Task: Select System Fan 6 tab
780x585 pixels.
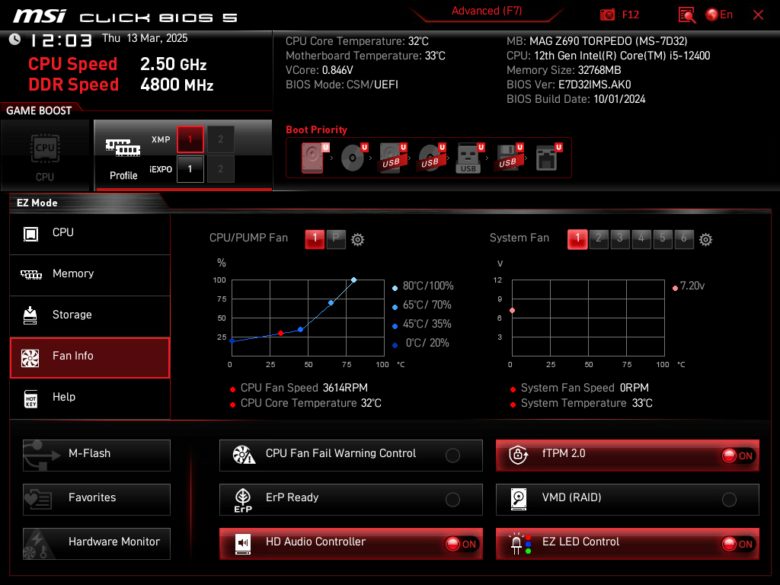Action: (684, 239)
